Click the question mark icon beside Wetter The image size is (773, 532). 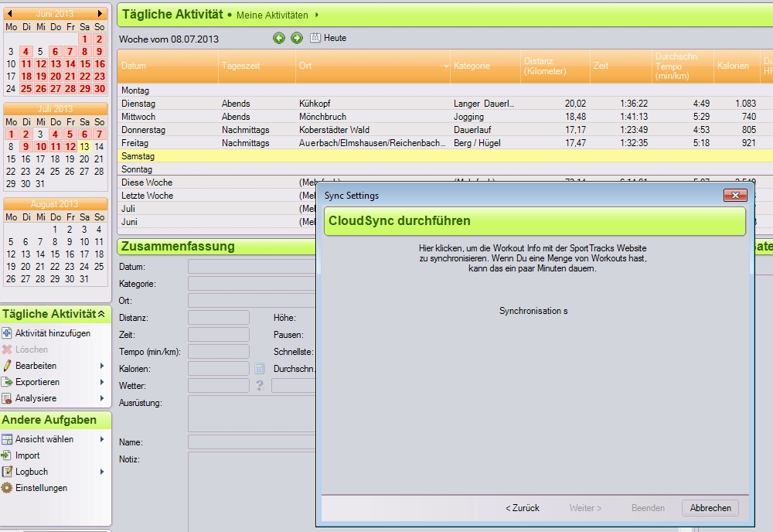pyautogui.click(x=260, y=385)
